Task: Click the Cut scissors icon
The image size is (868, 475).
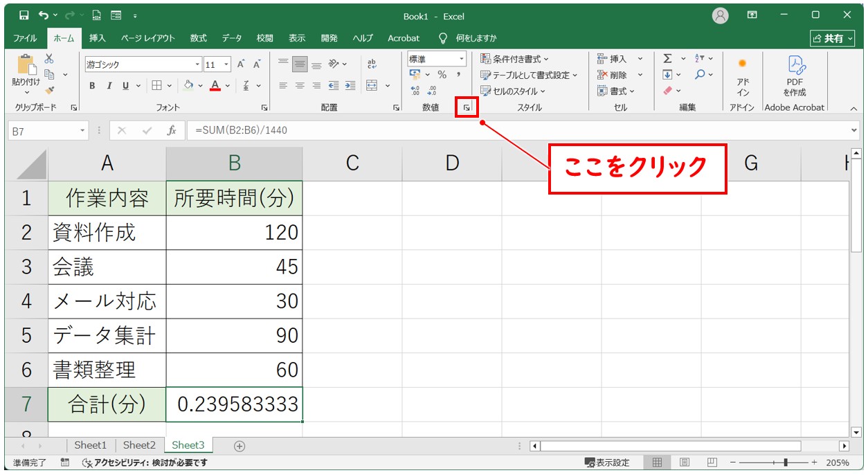Action: [49, 59]
